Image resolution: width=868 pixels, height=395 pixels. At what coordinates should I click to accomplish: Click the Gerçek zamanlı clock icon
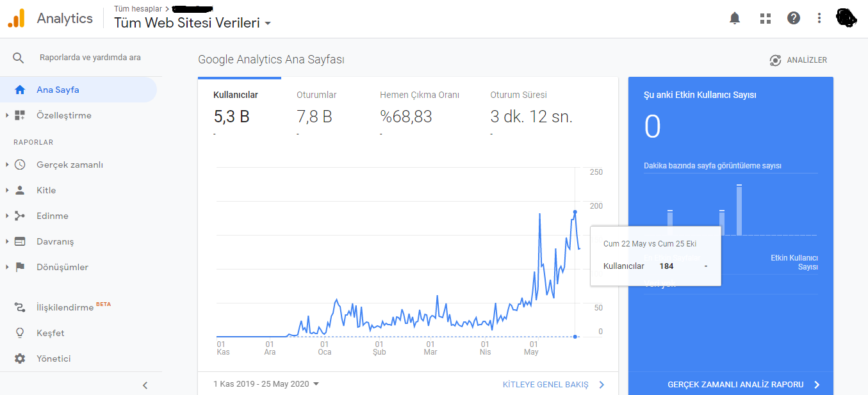(20, 165)
